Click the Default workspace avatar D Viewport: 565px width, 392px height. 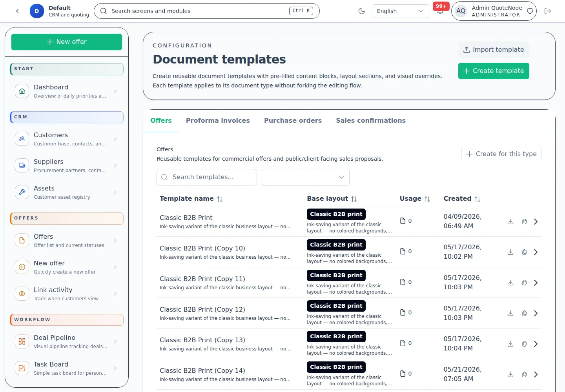pyautogui.click(x=37, y=11)
